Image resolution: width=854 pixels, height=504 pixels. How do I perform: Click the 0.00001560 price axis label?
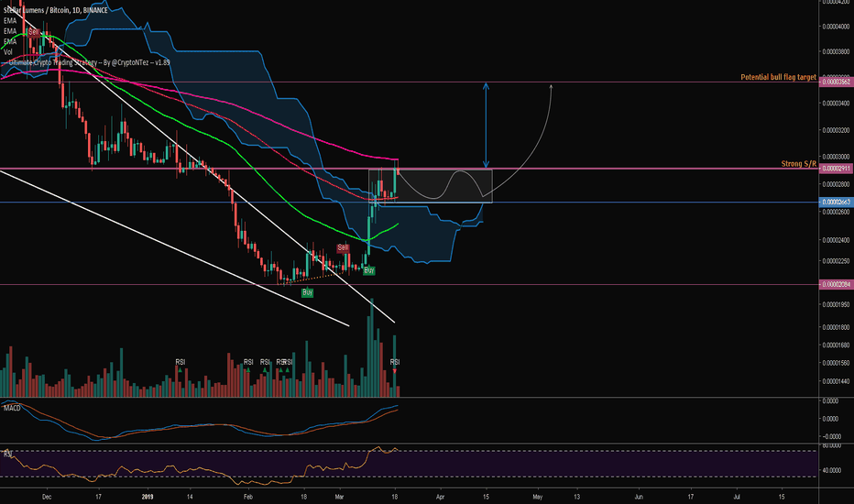point(836,363)
